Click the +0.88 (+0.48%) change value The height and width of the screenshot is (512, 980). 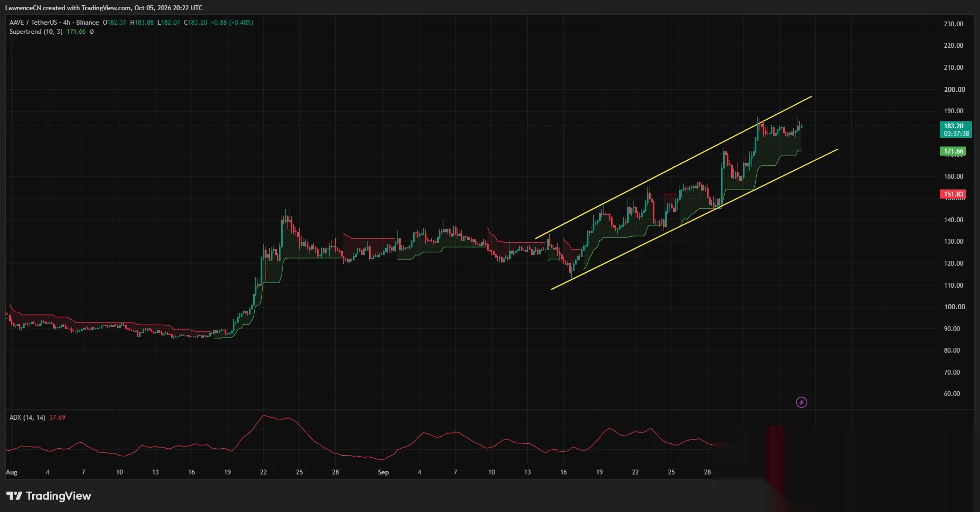(x=232, y=23)
